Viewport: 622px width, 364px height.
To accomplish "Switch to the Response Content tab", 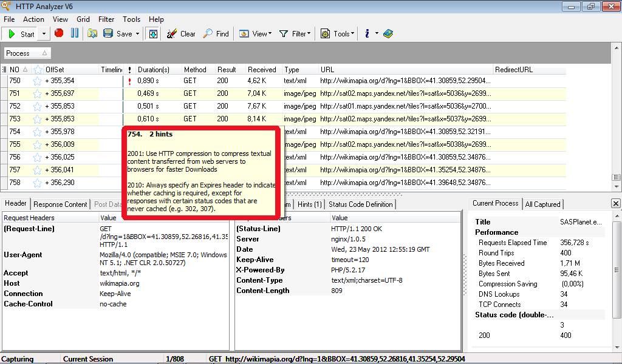I will (x=60, y=204).
